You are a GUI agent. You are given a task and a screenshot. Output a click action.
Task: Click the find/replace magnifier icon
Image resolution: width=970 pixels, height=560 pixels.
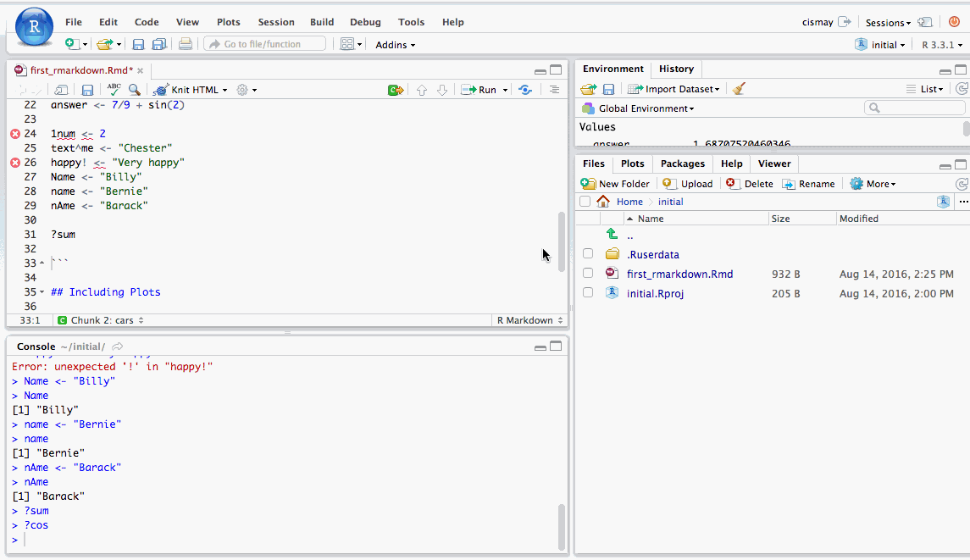coord(134,90)
